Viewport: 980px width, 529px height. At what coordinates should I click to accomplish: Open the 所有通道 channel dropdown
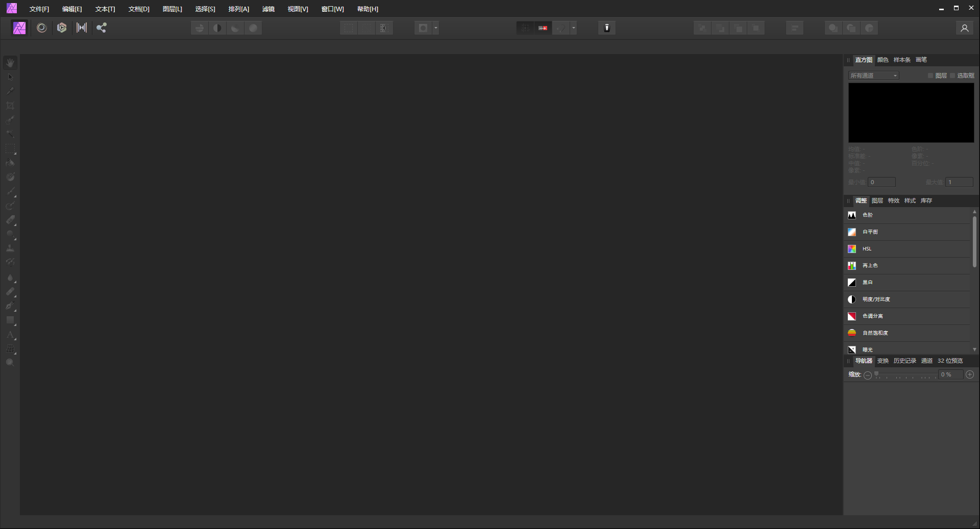pyautogui.click(x=874, y=75)
